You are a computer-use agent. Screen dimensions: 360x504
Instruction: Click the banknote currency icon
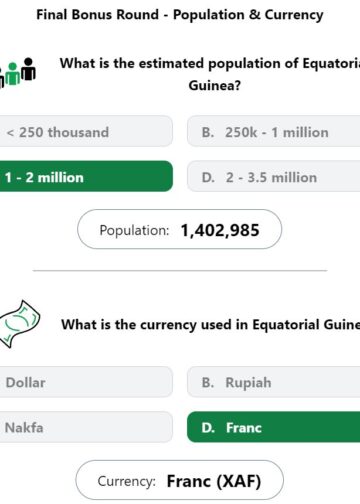tap(19, 324)
